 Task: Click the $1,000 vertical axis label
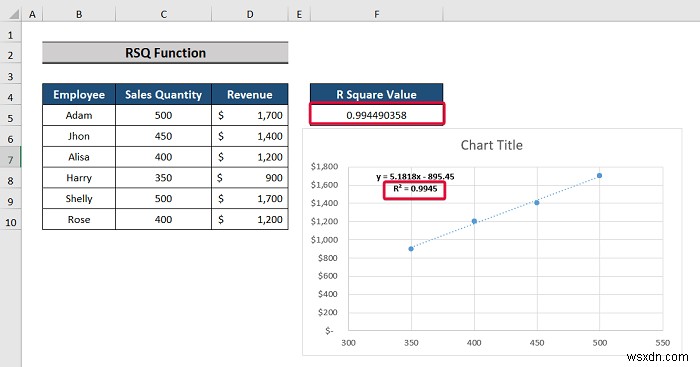(x=324, y=239)
